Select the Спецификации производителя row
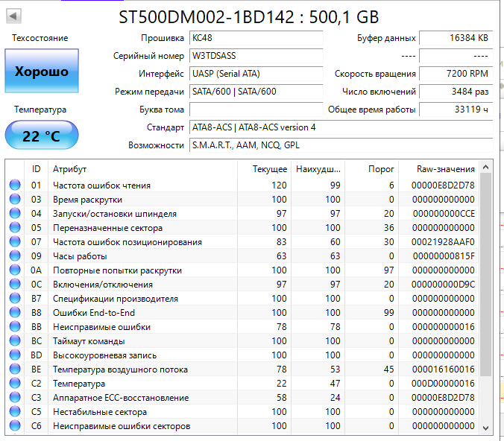This screenshot has width=504, height=441. click(242, 298)
